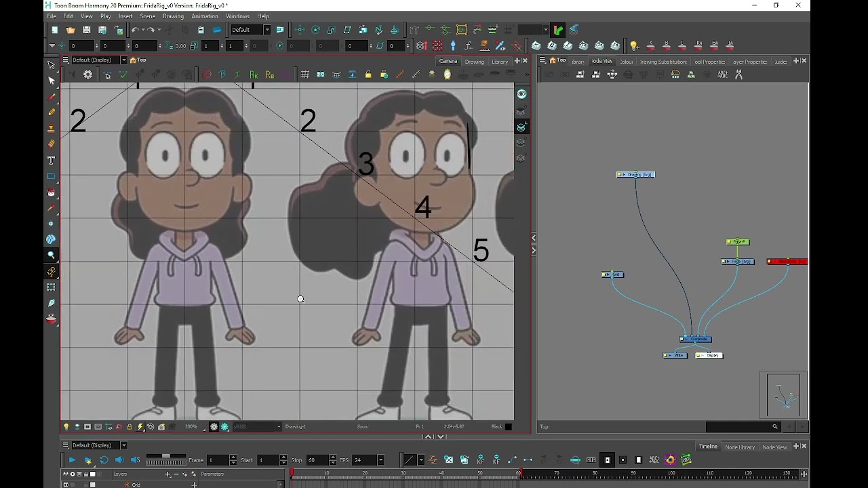Screen dimensions: 868x488
Task: Open the Windows menu
Action: pyautogui.click(x=237, y=16)
